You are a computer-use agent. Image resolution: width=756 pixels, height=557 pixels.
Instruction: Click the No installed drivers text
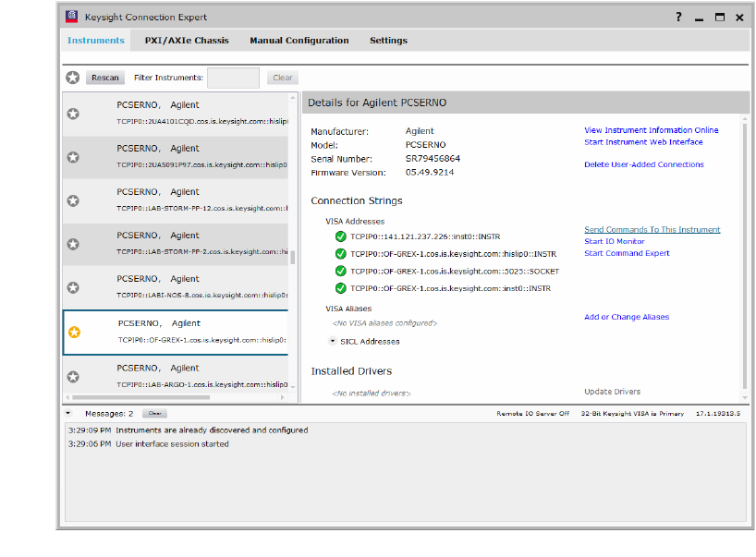tap(372, 394)
